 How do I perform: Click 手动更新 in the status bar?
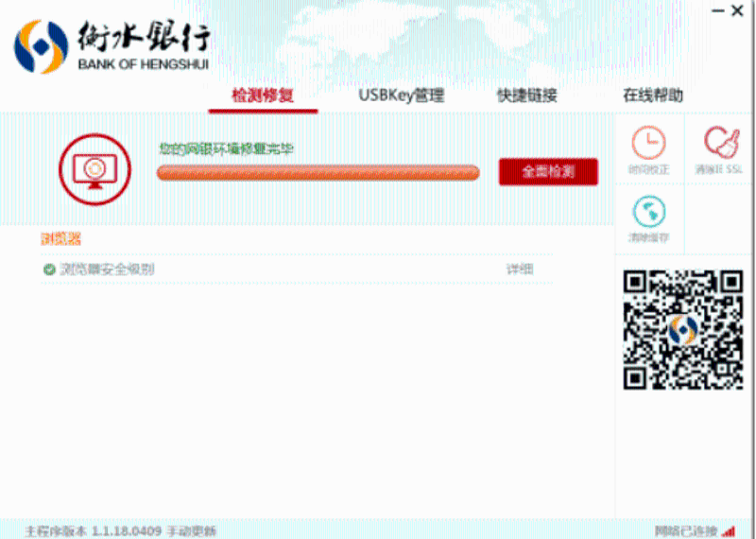(192, 531)
